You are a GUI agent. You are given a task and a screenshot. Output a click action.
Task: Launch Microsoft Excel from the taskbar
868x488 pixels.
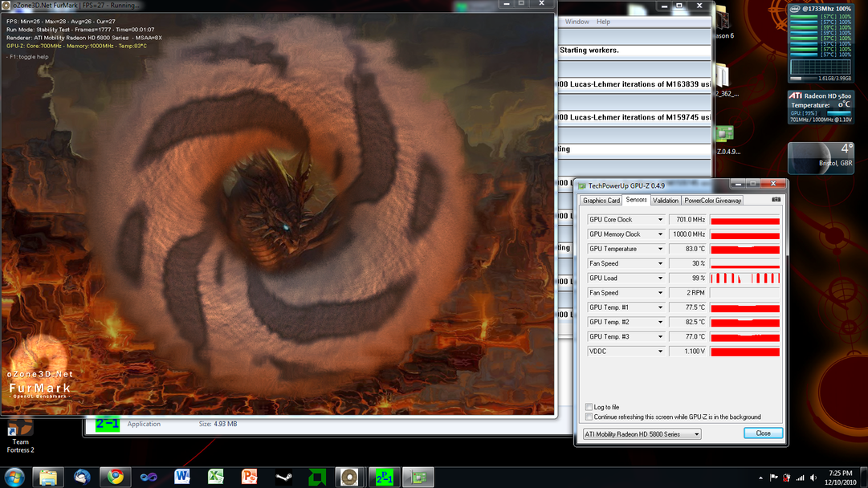(x=216, y=477)
